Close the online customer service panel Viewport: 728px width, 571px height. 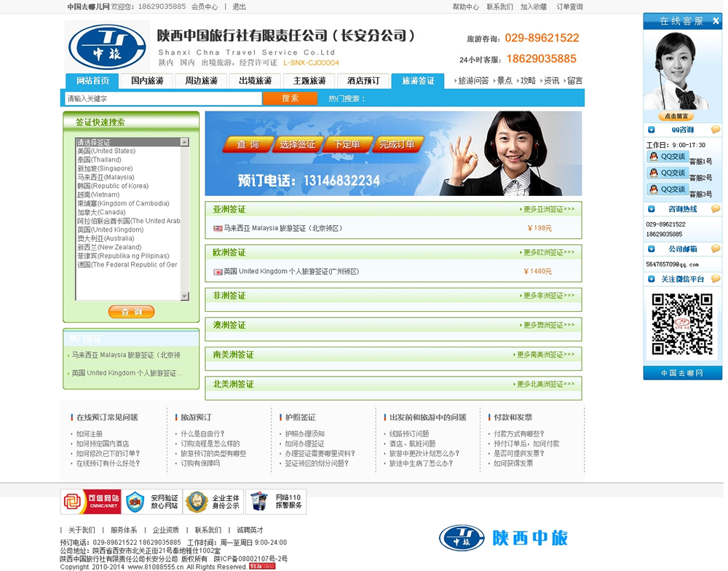[x=716, y=21]
